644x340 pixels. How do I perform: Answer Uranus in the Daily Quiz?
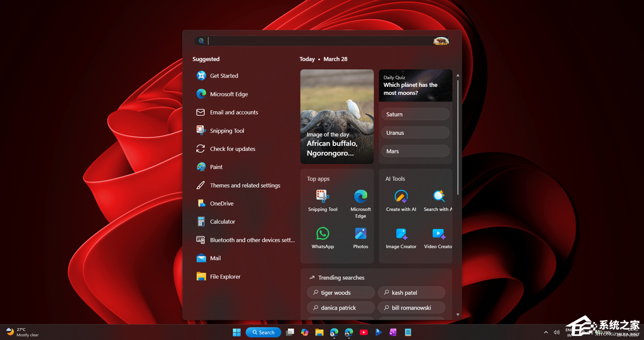(x=415, y=133)
